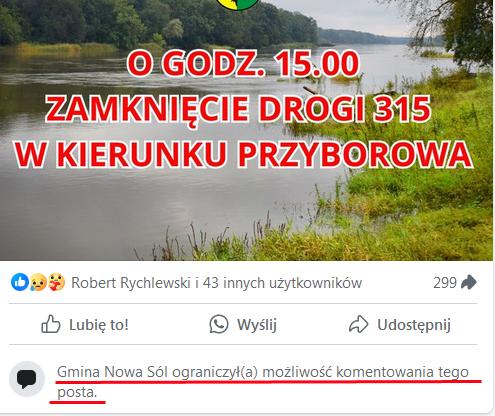495x416 pixels.
Task: Click the Wyślij button label
Action: tap(257, 324)
